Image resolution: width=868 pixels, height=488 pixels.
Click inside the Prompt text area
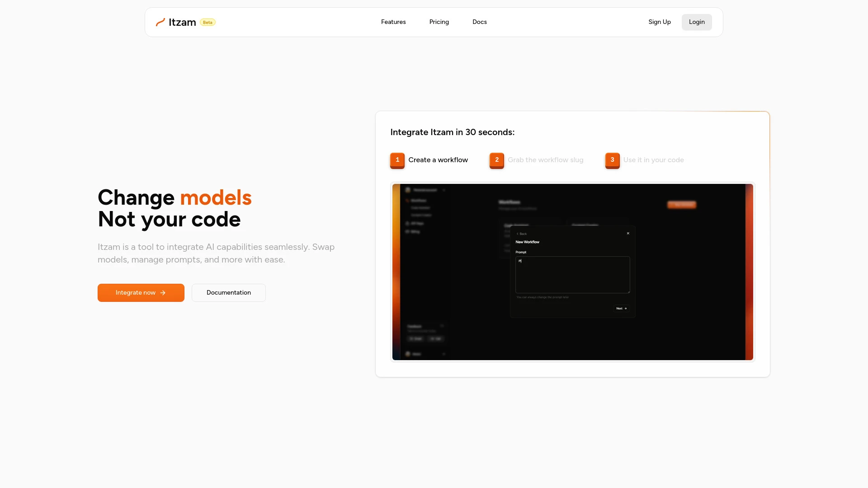pos(572,275)
